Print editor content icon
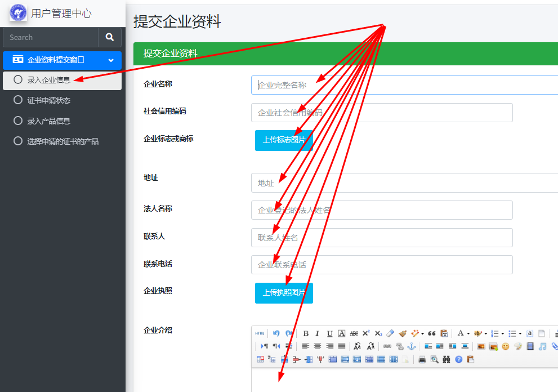Image resolution: width=558 pixels, height=392 pixels. (422, 359)
